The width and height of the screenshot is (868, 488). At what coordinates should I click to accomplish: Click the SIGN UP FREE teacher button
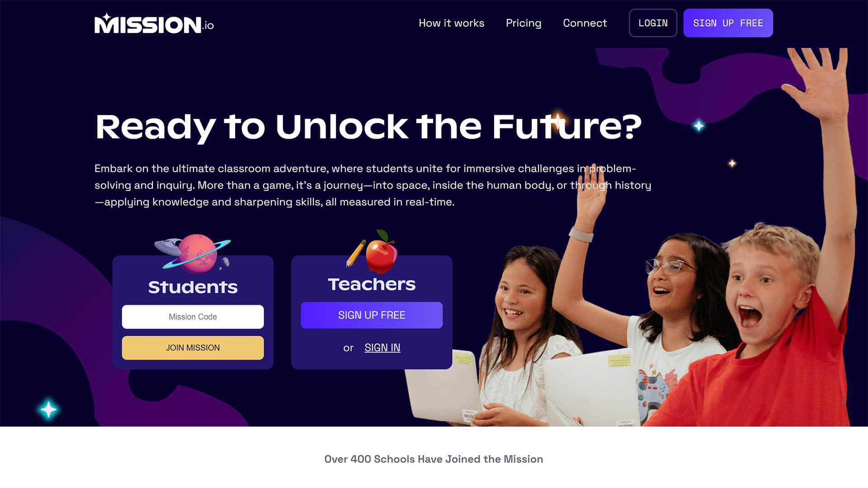(372, 314)
